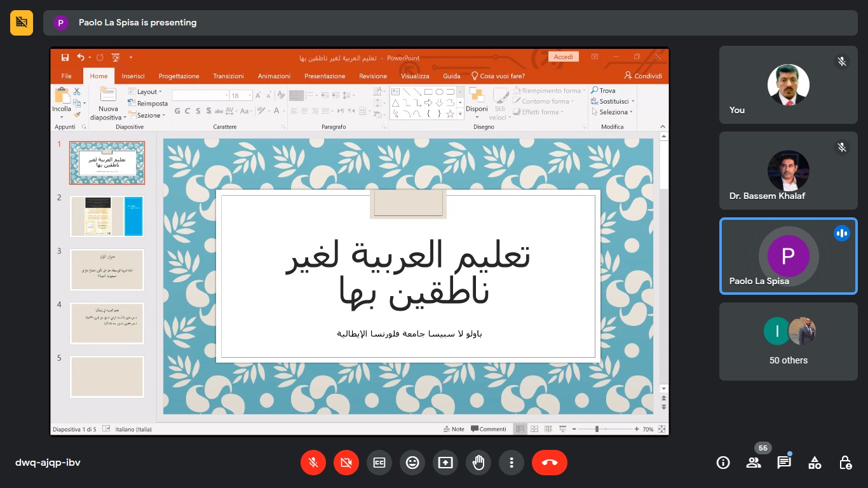Viewport: 868px width, 488px height.
Task: Click the PowerPoint zoom slider
Action: coord(597,430)
